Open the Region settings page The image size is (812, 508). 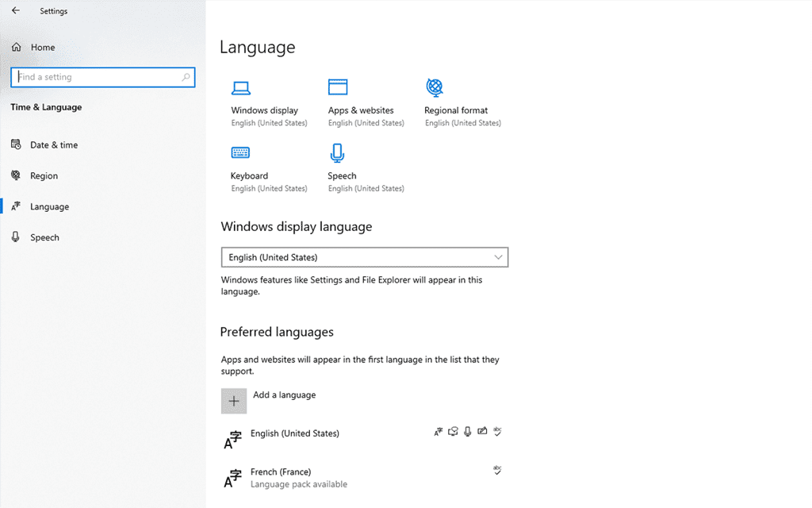point(45,175)
